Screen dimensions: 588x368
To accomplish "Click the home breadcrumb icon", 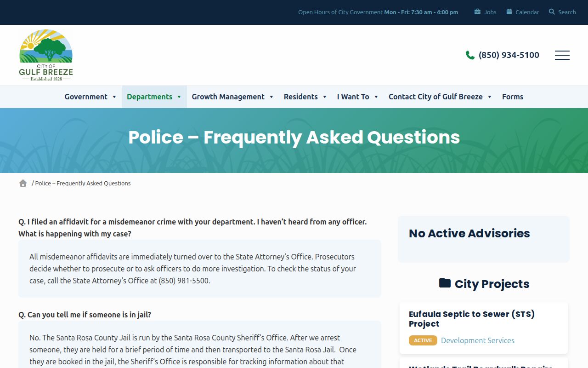I will 23,183.
